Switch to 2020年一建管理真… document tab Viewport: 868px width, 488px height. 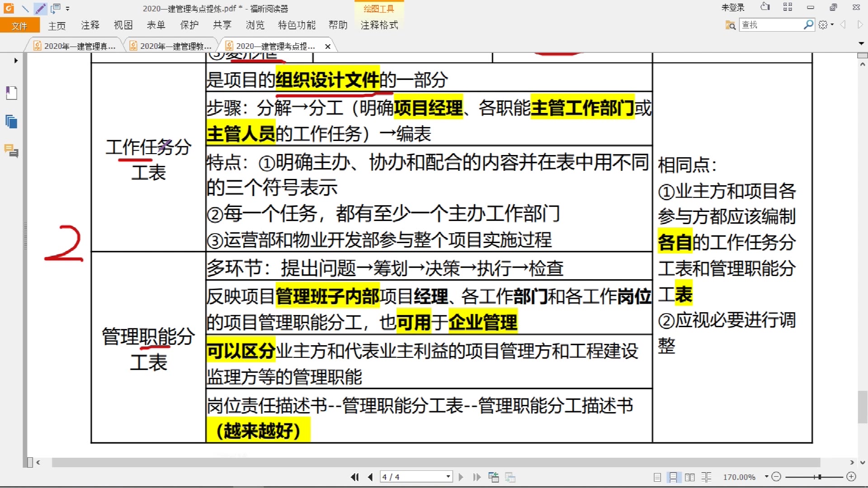[x=75, y=46]
